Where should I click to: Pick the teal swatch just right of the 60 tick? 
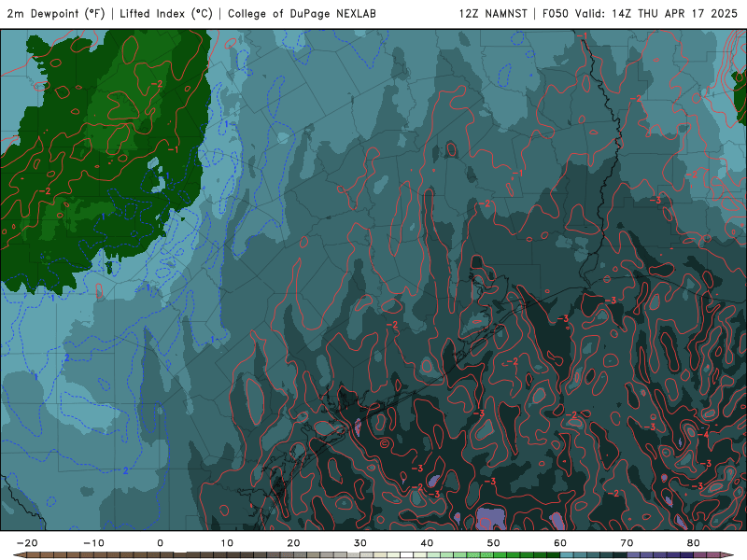point(567,555)
